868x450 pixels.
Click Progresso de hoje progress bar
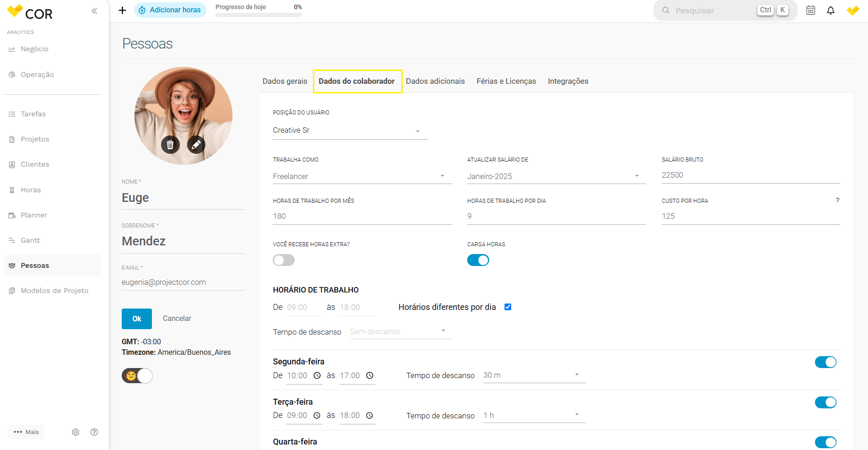coord(259,15)
